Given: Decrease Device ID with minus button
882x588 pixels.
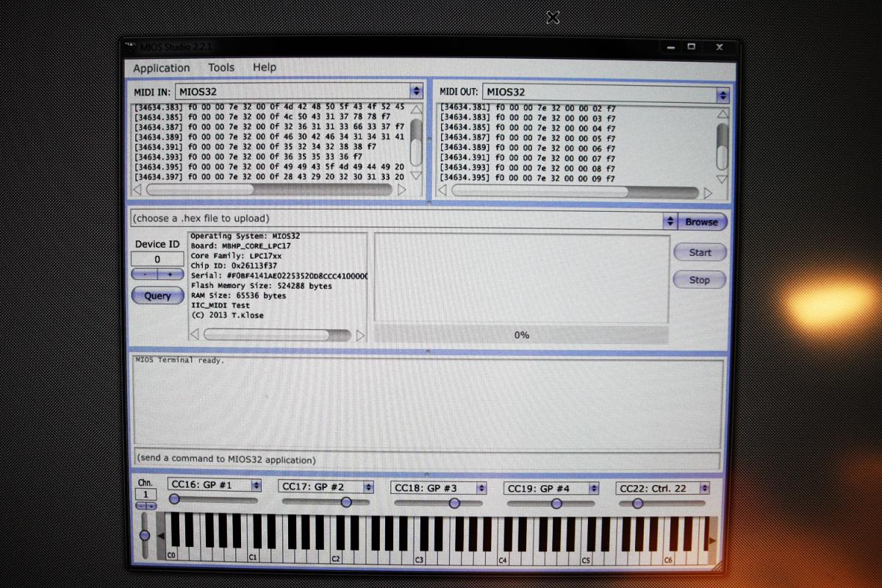Looking at the screenshot, I should pyautogui.click(x=145, y=274).
